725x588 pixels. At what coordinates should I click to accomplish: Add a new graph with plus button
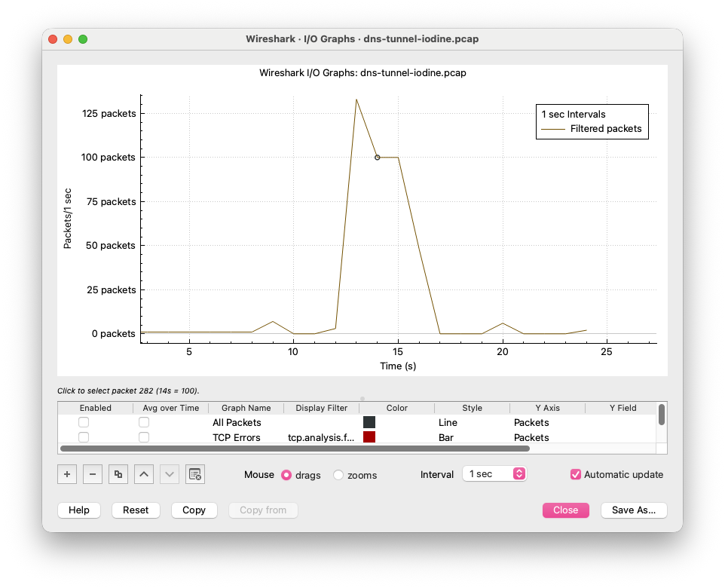tap(67, 474)
